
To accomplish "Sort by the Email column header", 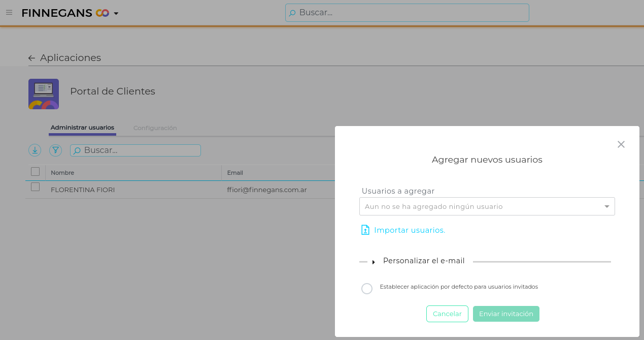I will click(235, 173).
